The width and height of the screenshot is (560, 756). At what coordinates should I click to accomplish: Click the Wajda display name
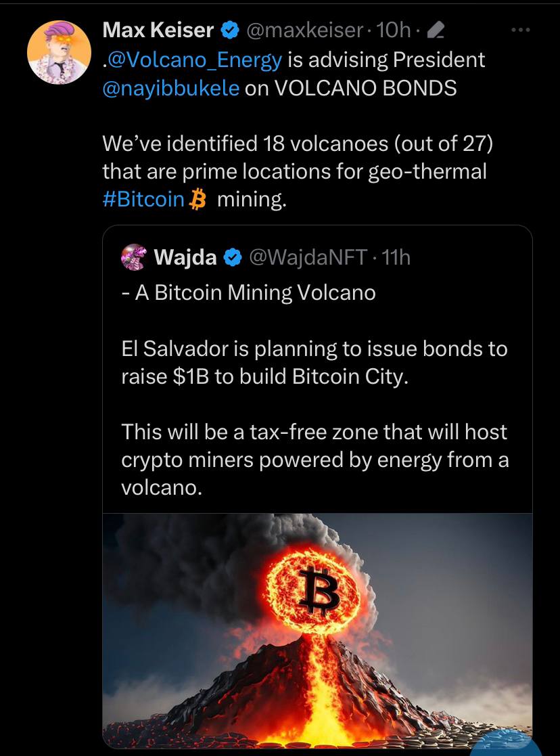185,257
